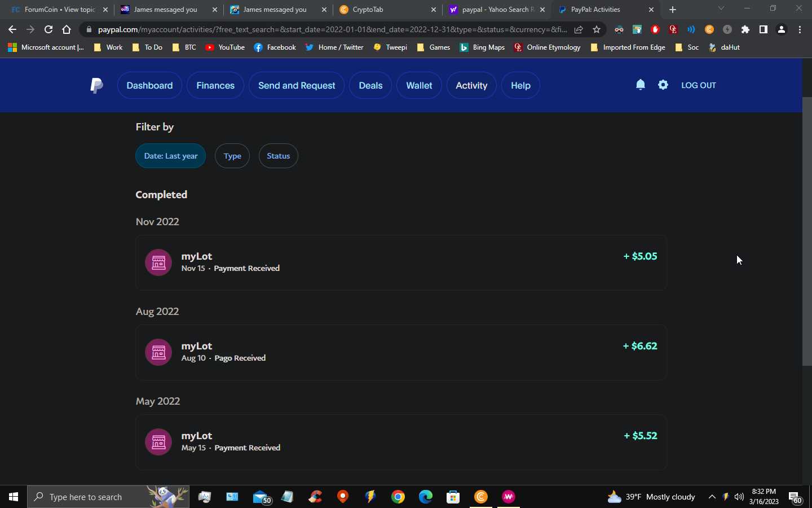The image size is (812, 508).
Task: Open the notifications bell
Action: coord(641,85)
